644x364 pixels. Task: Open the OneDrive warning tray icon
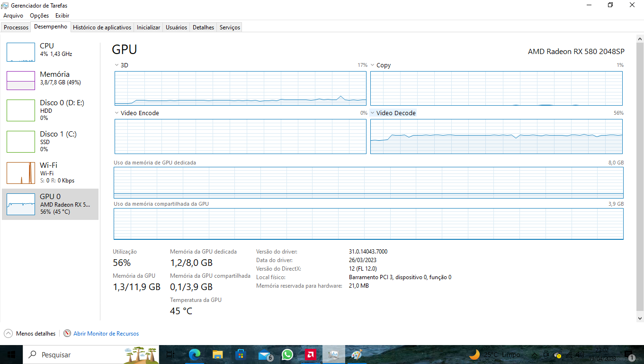click(x=557, y=355)
